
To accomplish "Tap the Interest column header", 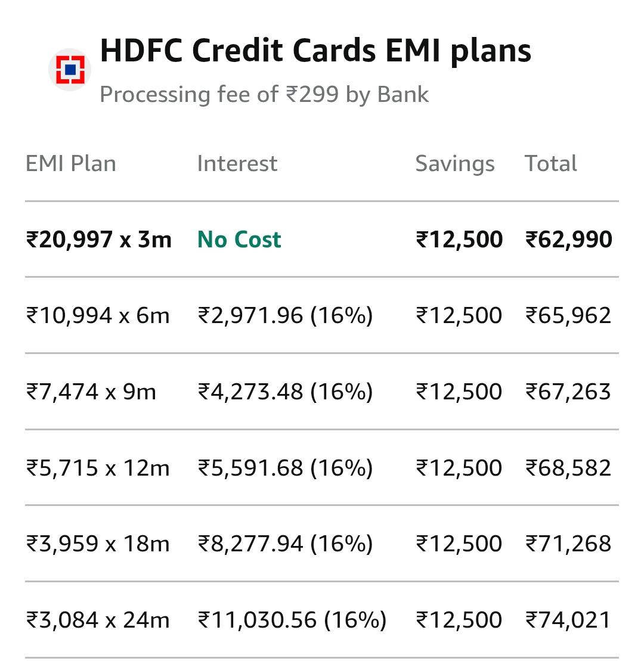I will 237,164.
